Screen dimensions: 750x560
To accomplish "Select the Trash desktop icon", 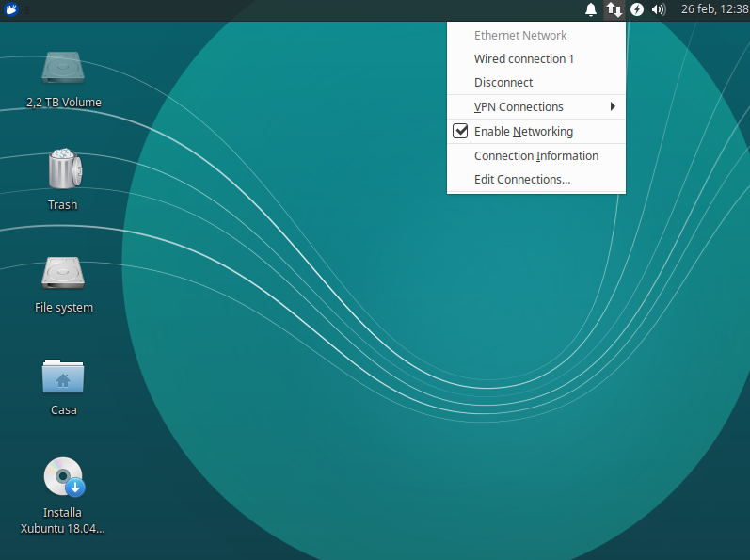I will coord(63,169).
